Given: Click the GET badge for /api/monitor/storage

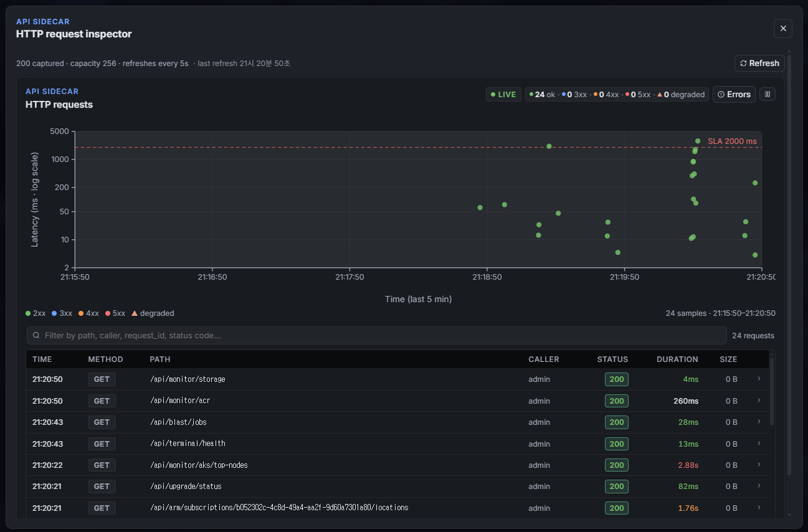Looking at the screenshot, I should (102, 379).
